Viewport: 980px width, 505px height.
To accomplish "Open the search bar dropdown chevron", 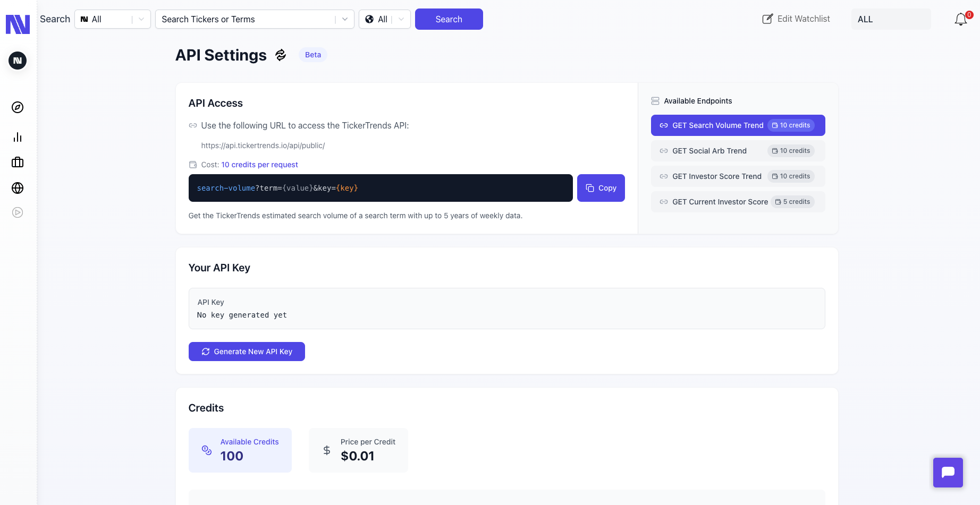I will tap(345, 19).
